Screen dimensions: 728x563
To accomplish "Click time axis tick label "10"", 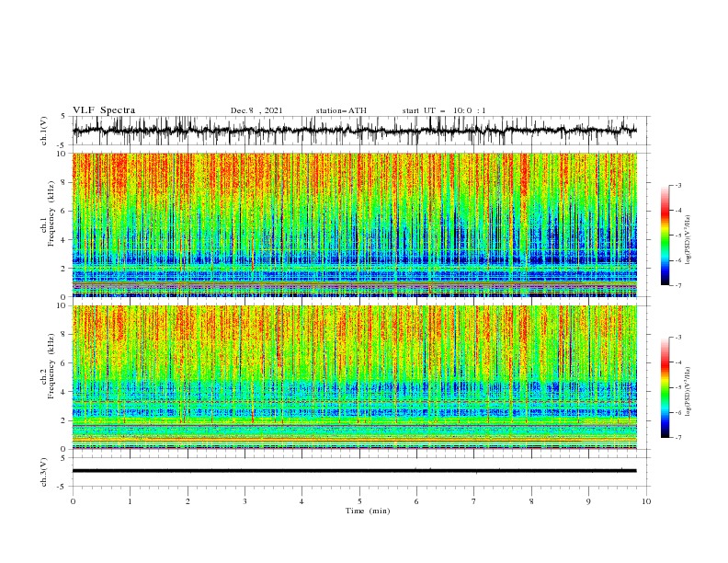I will coord(646,501).
